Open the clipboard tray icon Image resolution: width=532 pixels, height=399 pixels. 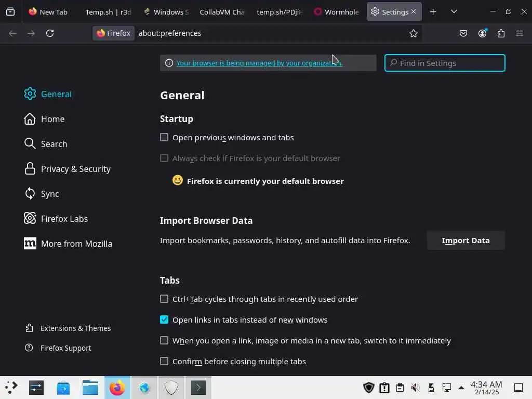point(400,388)
